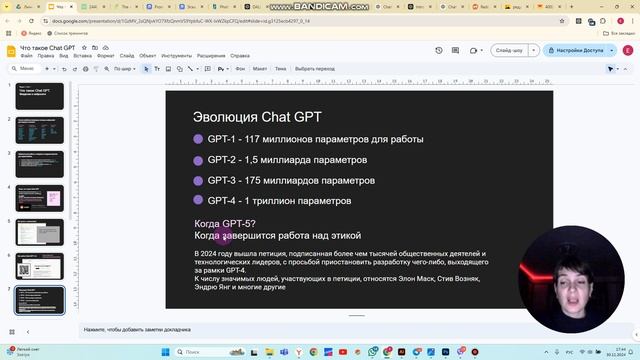Bookmark this page with the star
The width and height of the screenshot is (640, 360).
[x=562, y=21]
